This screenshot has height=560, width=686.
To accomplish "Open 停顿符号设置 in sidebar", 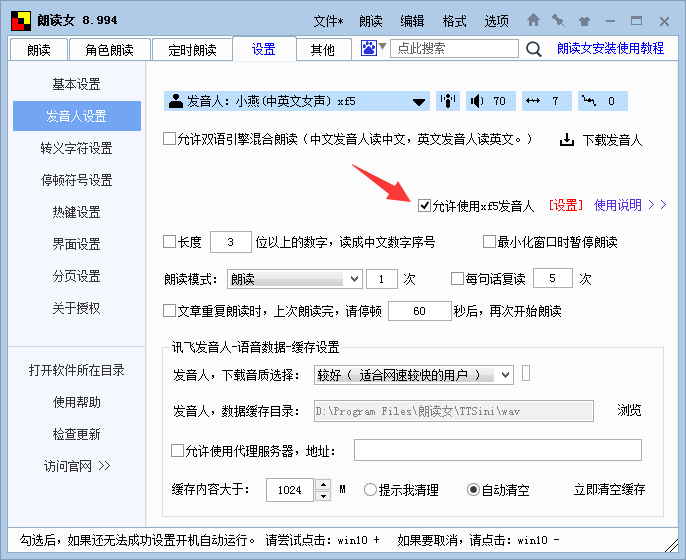I will click(x=77, y=180).
